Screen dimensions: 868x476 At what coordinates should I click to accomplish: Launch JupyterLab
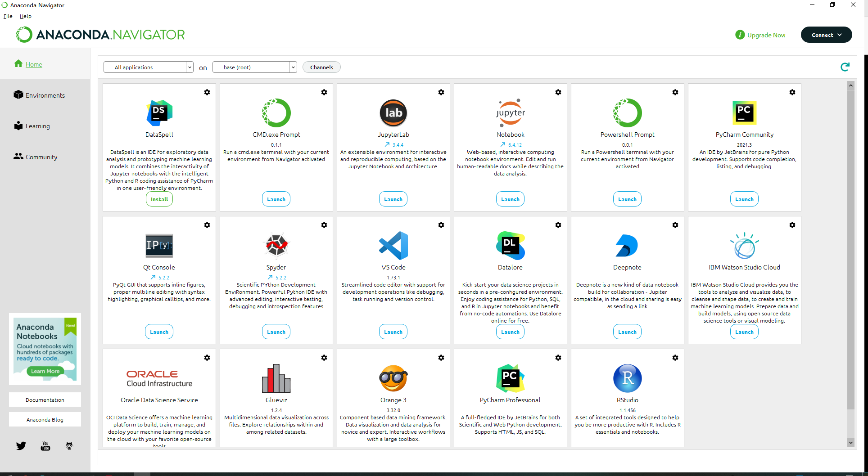coord(393,199)
